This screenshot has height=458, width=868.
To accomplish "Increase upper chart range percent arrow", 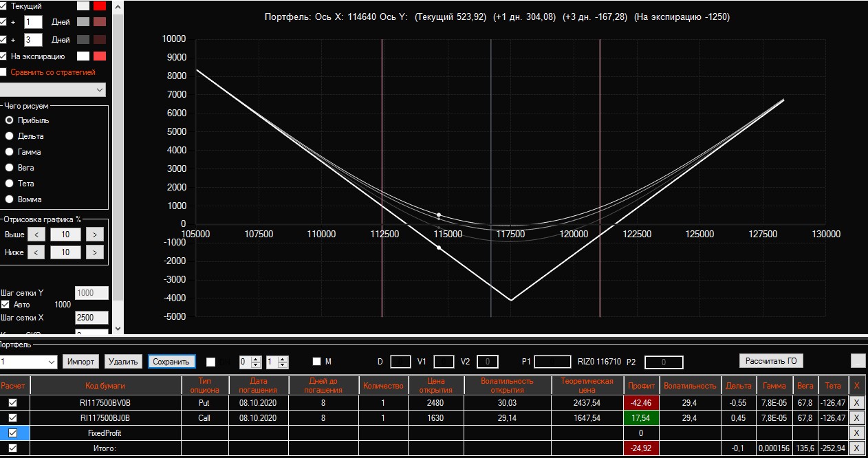I will (95, 235).
